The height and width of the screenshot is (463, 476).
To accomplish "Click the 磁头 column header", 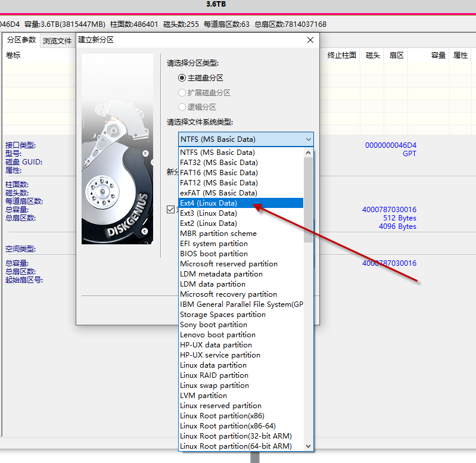I will pyautogui.click(x=373, y=55).
